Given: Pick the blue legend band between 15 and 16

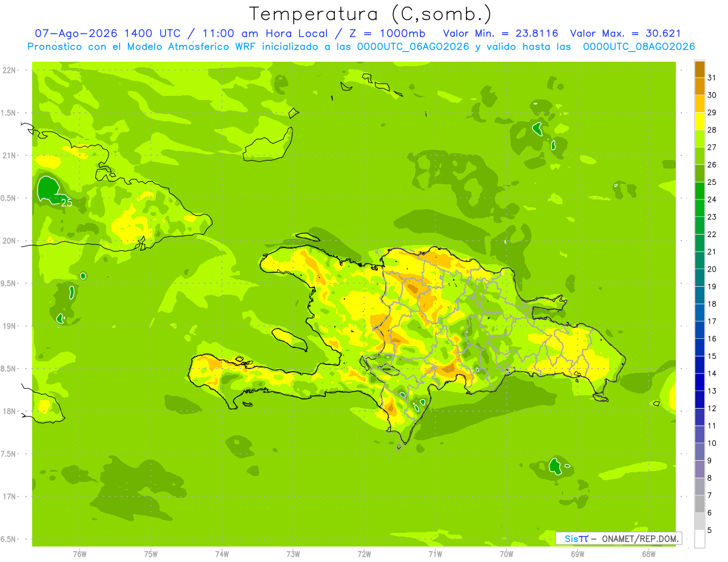Looking at the screenshot, I should [699, 347].
